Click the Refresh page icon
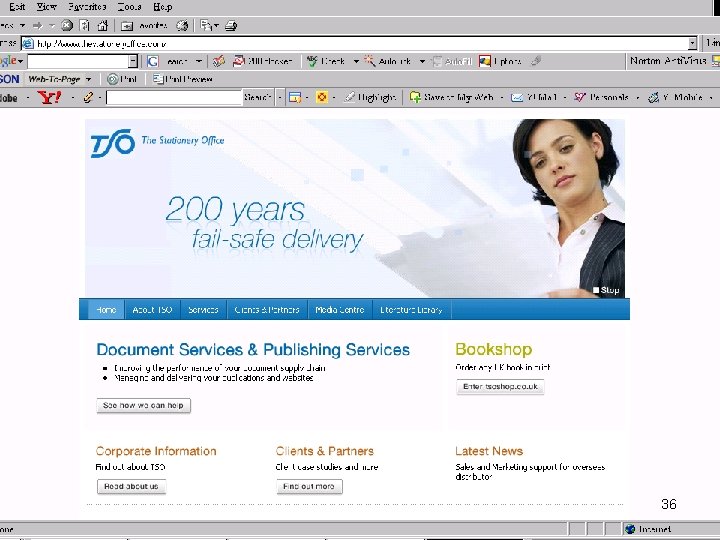 tap(84, 26)
